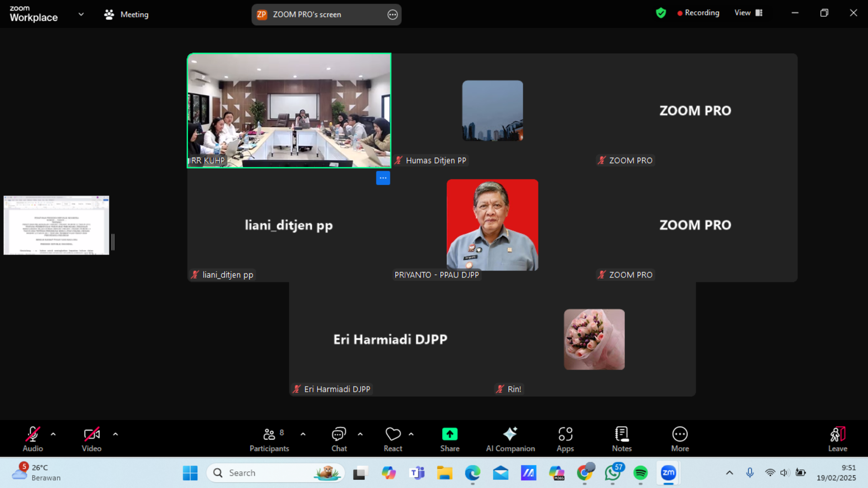The image size is (868, 488).
Task: Open the Zoom Workplace dropdown arrow
Action: click(81, 14)
